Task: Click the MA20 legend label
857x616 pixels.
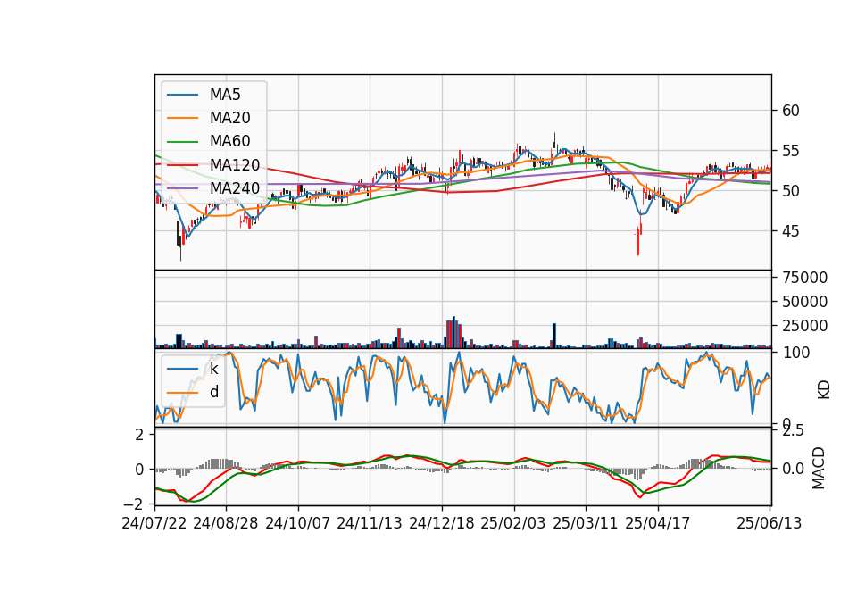Action: point(229,118)
